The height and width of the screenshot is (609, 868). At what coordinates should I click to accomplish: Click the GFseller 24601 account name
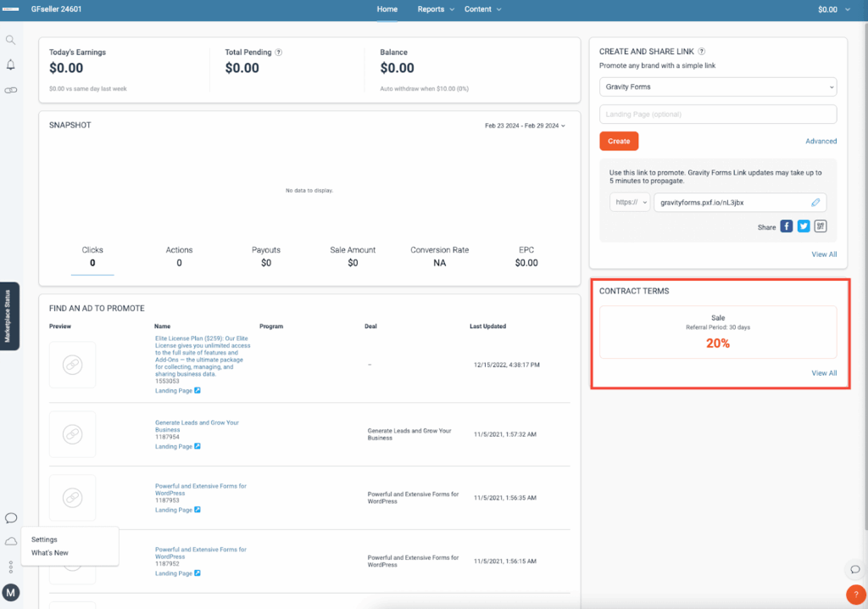point(57,9)
